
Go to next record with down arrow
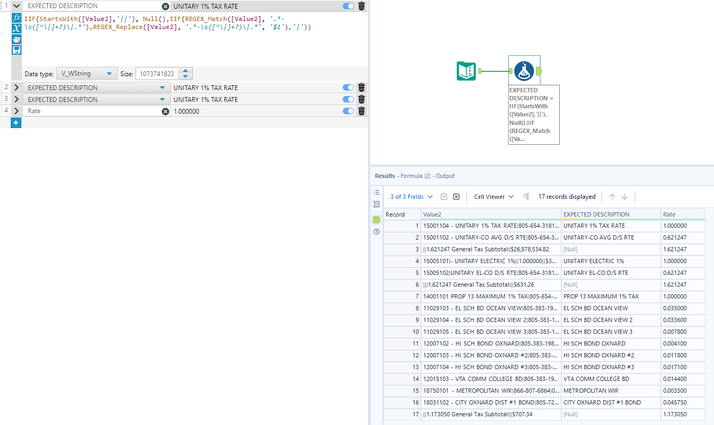click(625, 197)
